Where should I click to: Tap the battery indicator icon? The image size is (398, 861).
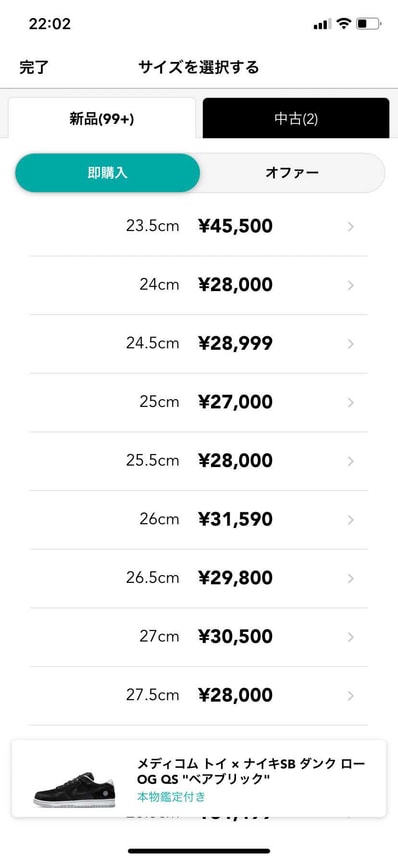point(368,24)
